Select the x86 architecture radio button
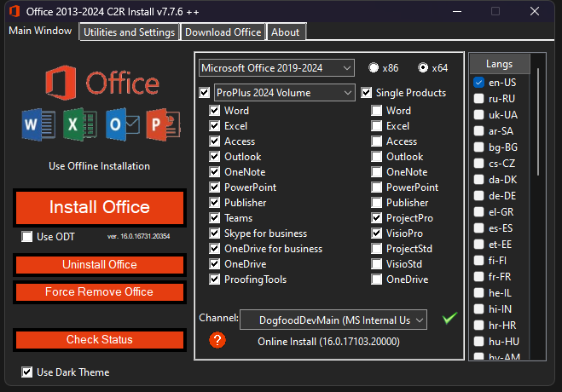 tap(374, 67)
